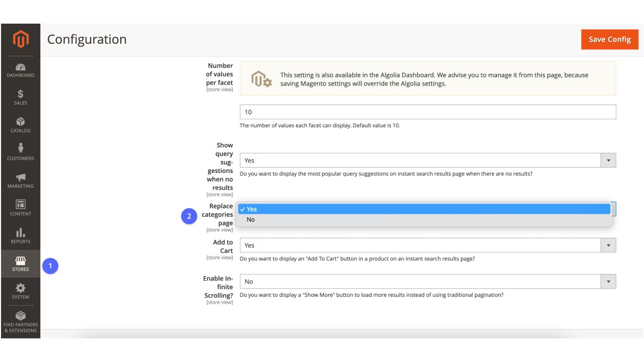This screenshot has height=362, width=644.
Task: Select No in the open dropdown list
Action: 423,220
